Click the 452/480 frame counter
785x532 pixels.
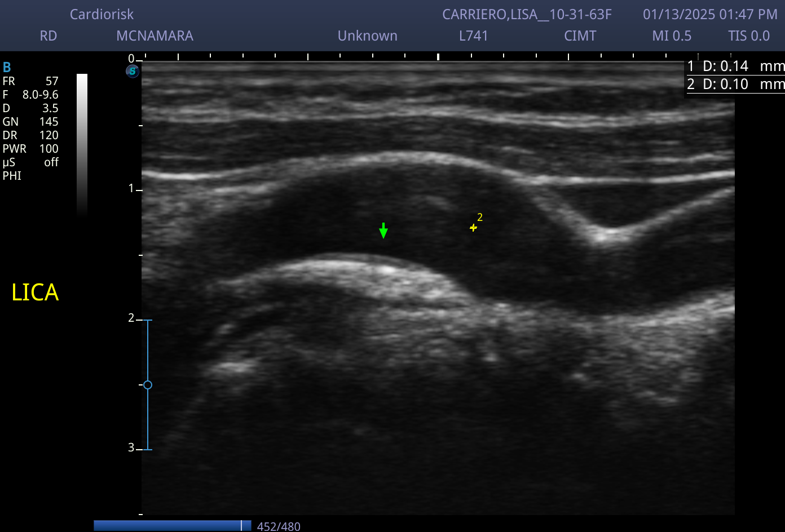point(279,526)
